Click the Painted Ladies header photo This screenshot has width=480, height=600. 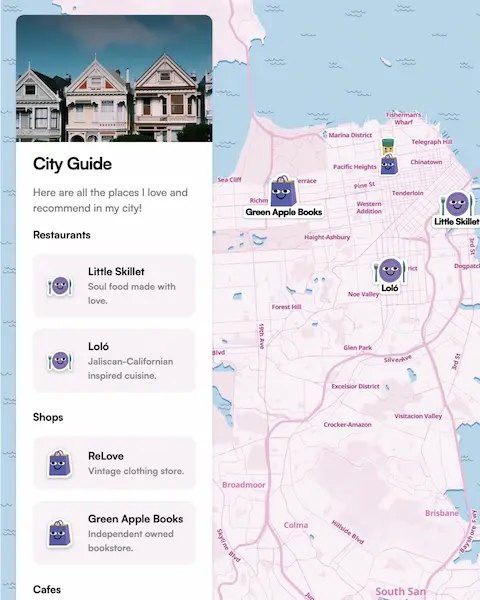tap(114, 78)
